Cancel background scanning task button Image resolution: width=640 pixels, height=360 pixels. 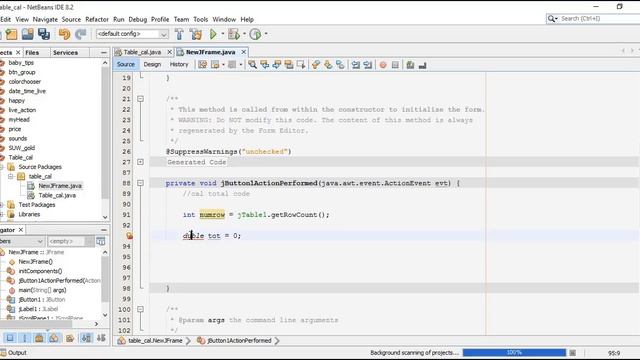coord(573,353)
